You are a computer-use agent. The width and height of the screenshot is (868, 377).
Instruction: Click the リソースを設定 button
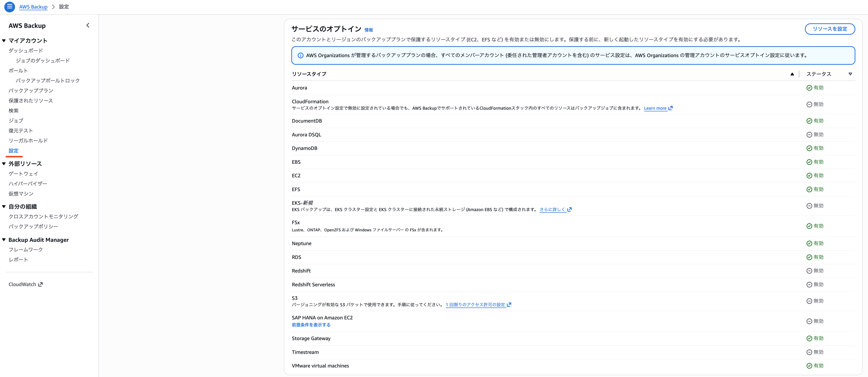830,29
